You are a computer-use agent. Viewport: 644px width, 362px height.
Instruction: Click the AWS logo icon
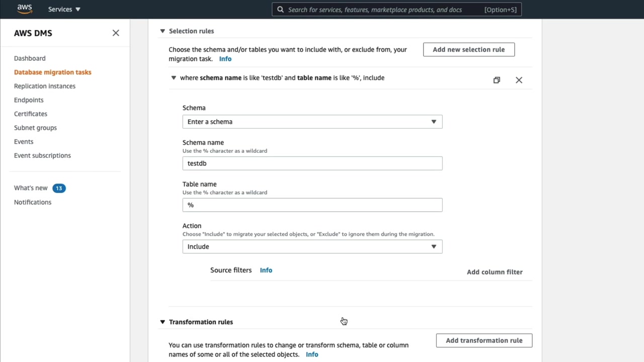(25, 9)
